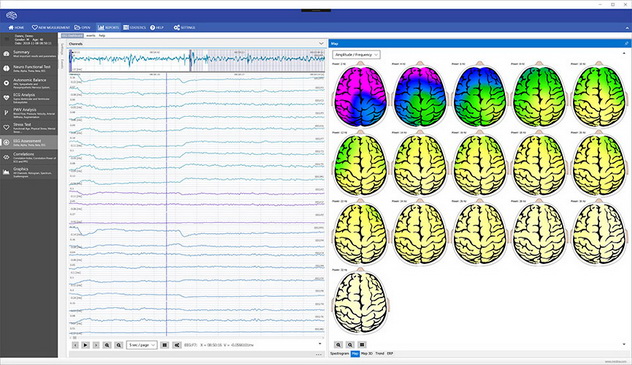Screen dimensions: 632x365
Task: Switch to the Spectrogram tab
Action: click(x=339, y=354)
